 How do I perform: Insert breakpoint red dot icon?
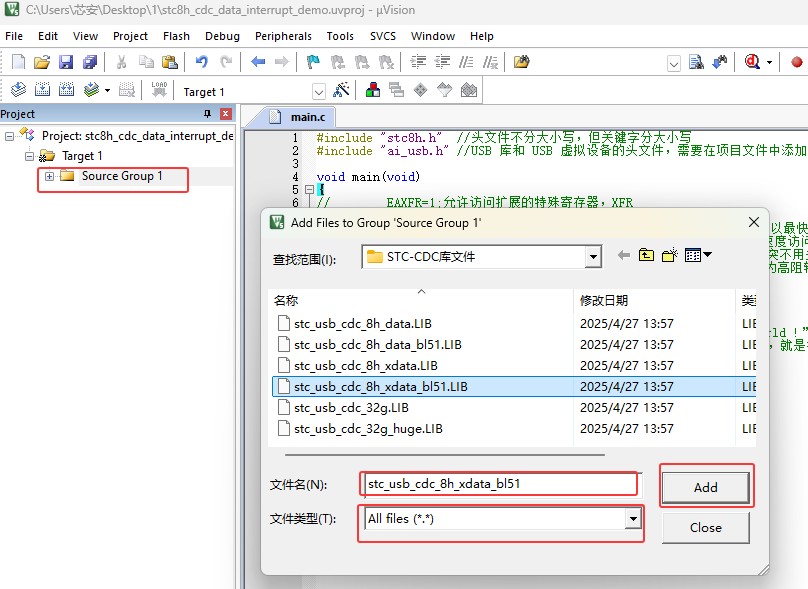click(797, 62)
